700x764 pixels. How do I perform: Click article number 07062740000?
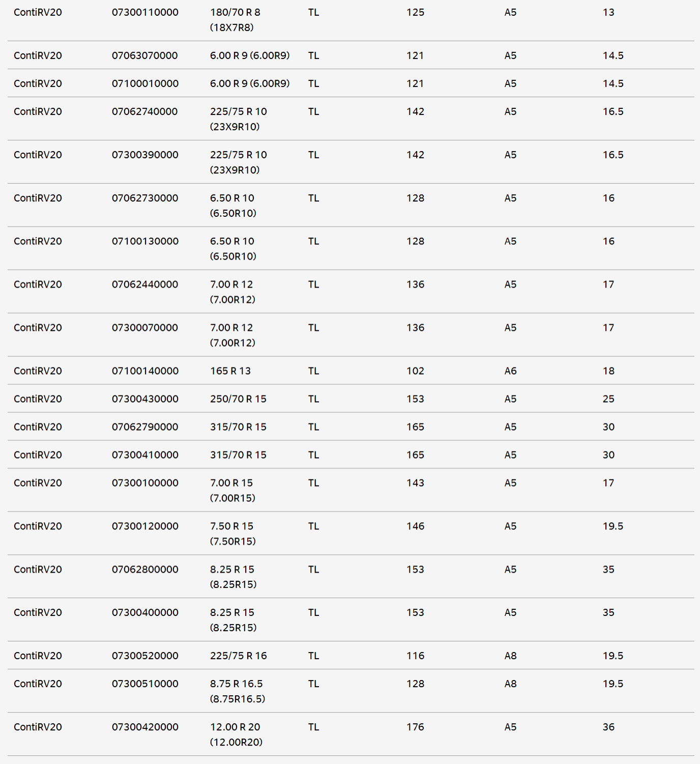pyautogui.click(x=144, y=111)
